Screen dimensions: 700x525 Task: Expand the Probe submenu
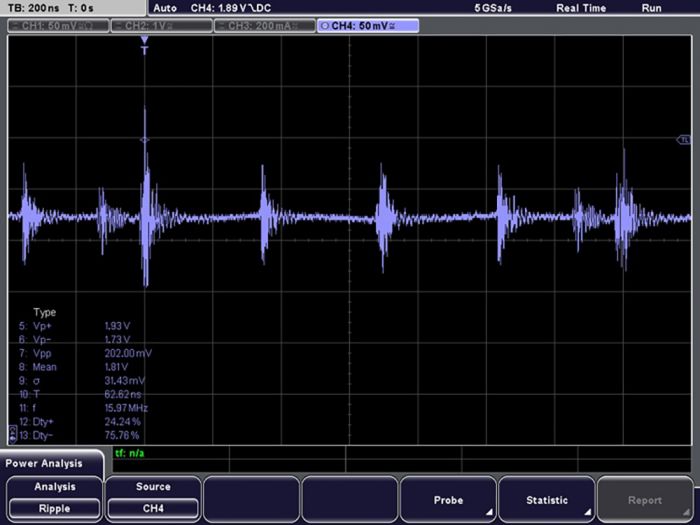448,499
